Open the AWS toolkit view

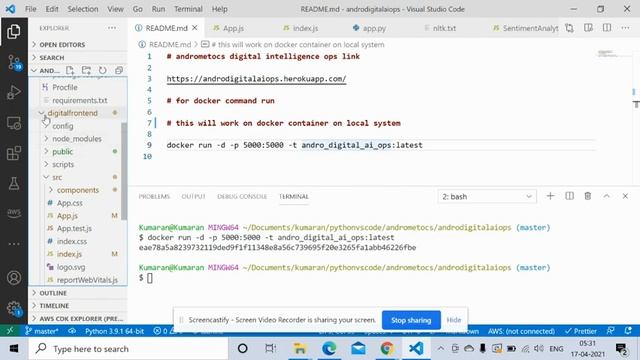click(x=14, y=213)
